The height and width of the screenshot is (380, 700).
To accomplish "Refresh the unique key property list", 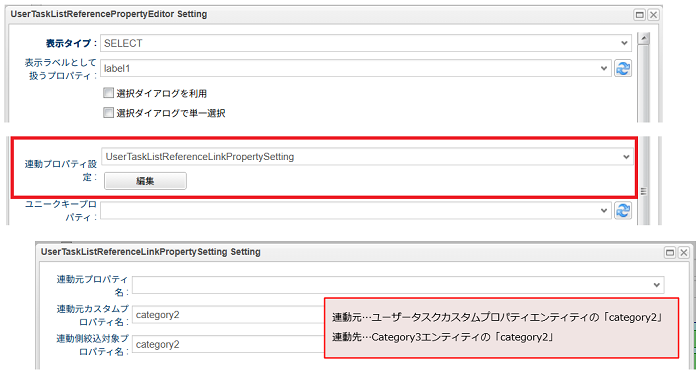I will tap(623, 210).
